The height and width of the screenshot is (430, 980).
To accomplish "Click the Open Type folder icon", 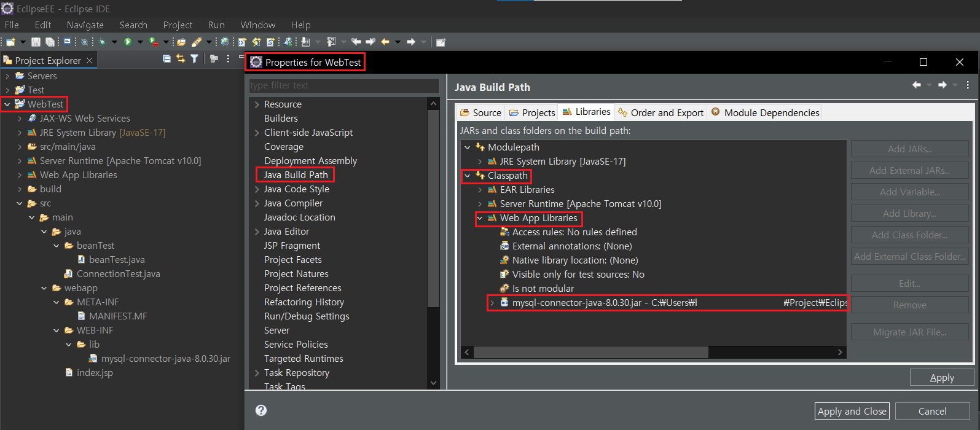I will (181, 42).
